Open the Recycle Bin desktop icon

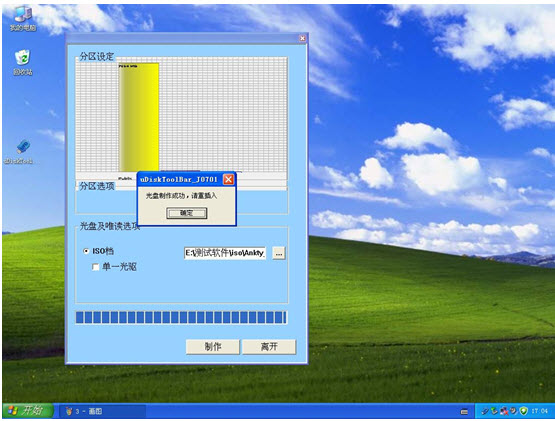pyautogui.click(x=23, y=62)
